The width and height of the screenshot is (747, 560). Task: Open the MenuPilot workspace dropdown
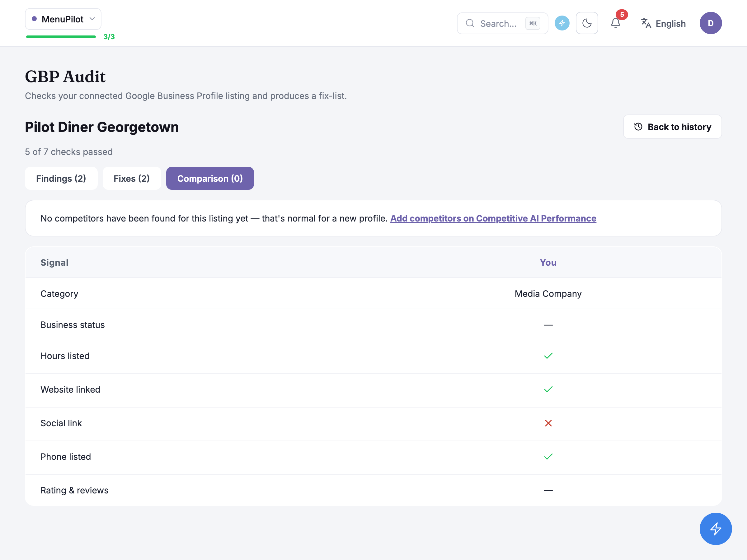tap(63, 19)
